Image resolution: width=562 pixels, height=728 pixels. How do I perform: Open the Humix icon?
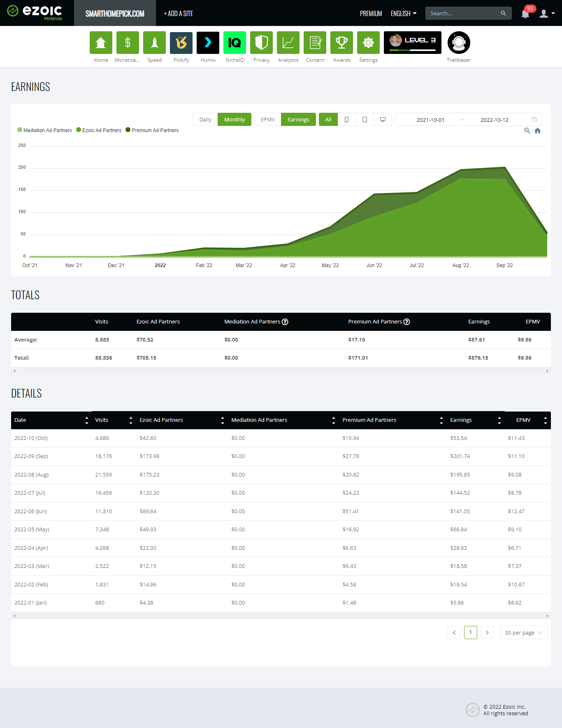tap(208, 43)
